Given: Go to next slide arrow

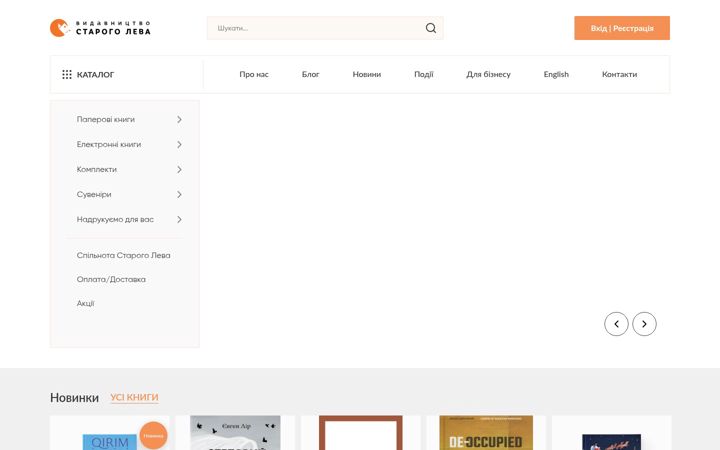Looking at the screenshot, I should click(x=644, y=324).
